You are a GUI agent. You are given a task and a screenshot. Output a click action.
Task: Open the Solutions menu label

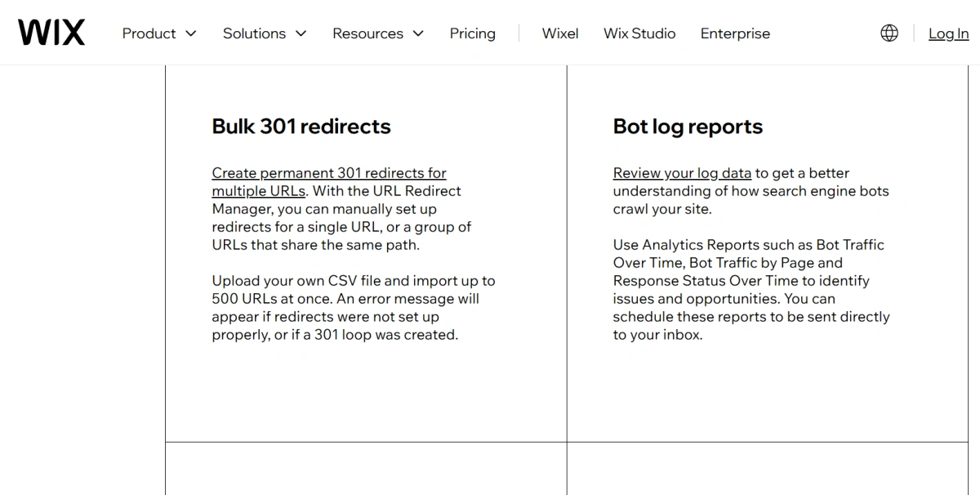pos(254,33)
